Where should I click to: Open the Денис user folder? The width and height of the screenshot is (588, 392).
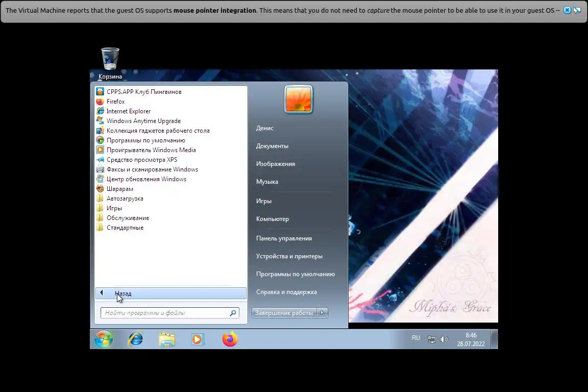pyautogui.click(x=265, y=128)
